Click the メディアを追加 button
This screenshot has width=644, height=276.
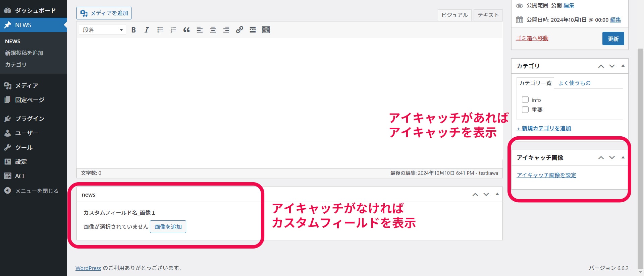coord(104,13)
